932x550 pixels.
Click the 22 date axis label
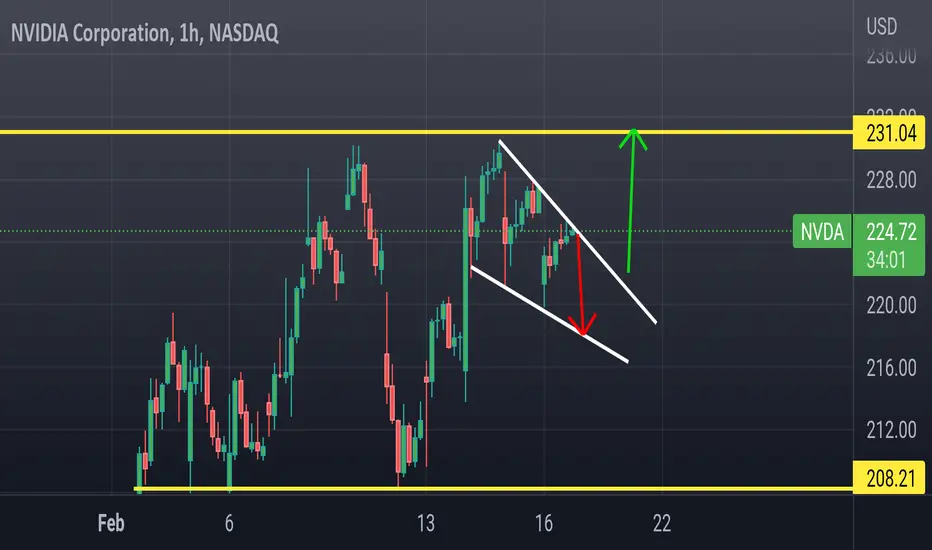662,523
